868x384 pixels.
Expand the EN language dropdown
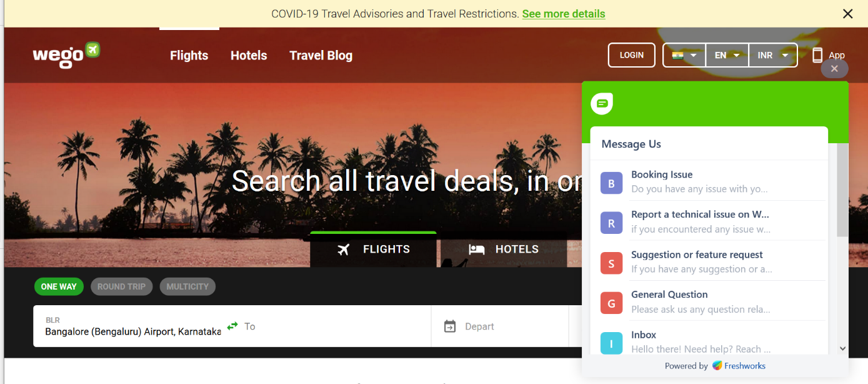tap(727, 55)
